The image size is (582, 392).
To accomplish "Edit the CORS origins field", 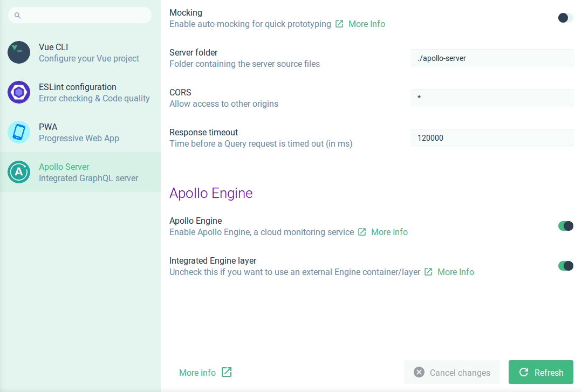I will point(492,98).
